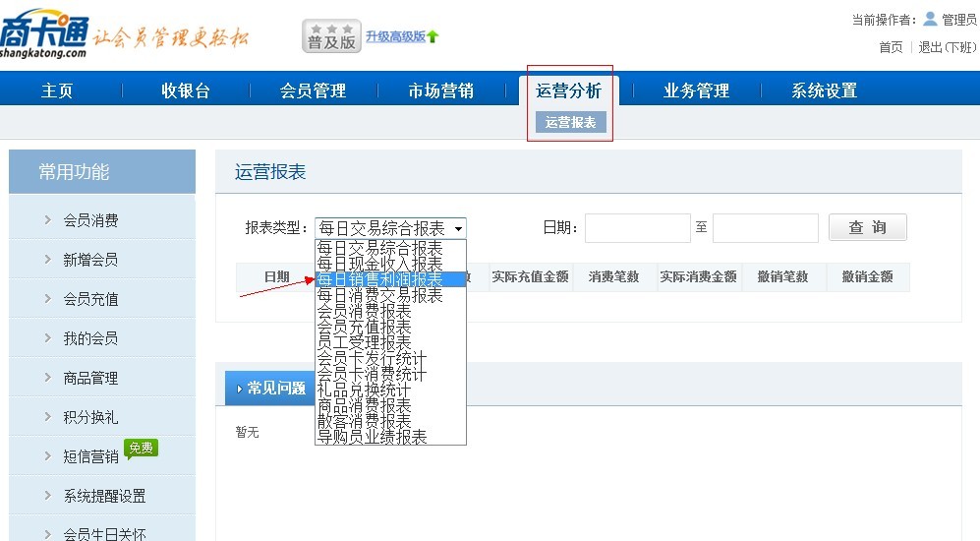Pick 导购员业绩报表 option

373,437
